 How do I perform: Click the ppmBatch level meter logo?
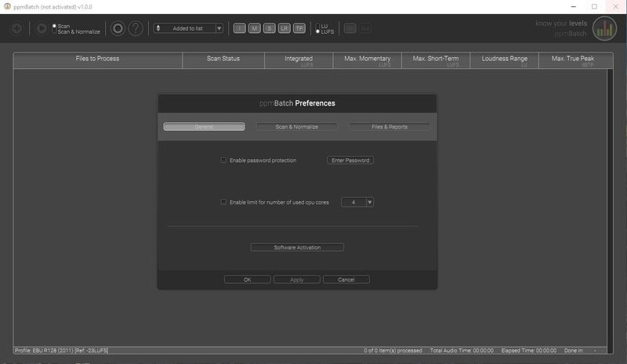pyautogui.click(x=603, y=28)
